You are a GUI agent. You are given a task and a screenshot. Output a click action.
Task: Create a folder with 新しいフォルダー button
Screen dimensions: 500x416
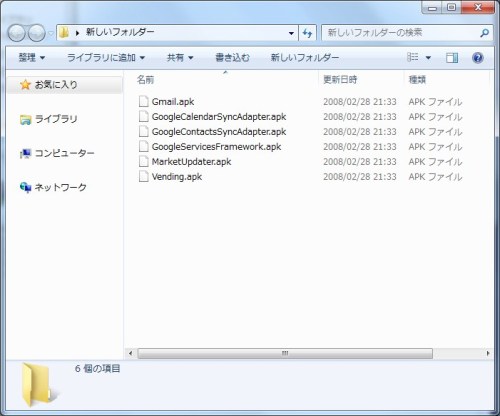coord(305,58)
